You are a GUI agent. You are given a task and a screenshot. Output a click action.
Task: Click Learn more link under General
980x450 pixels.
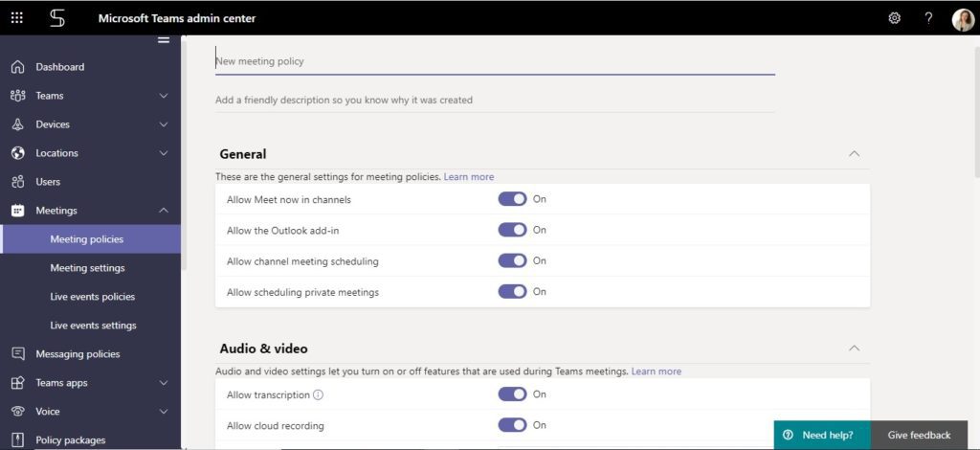click(469, 177)
